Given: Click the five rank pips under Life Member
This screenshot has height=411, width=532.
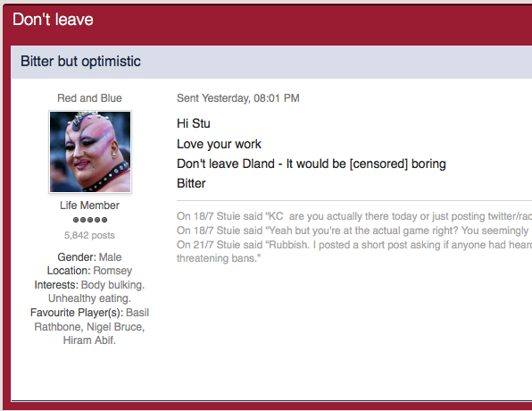Looking at the screenshot, I should coord(90,220).
